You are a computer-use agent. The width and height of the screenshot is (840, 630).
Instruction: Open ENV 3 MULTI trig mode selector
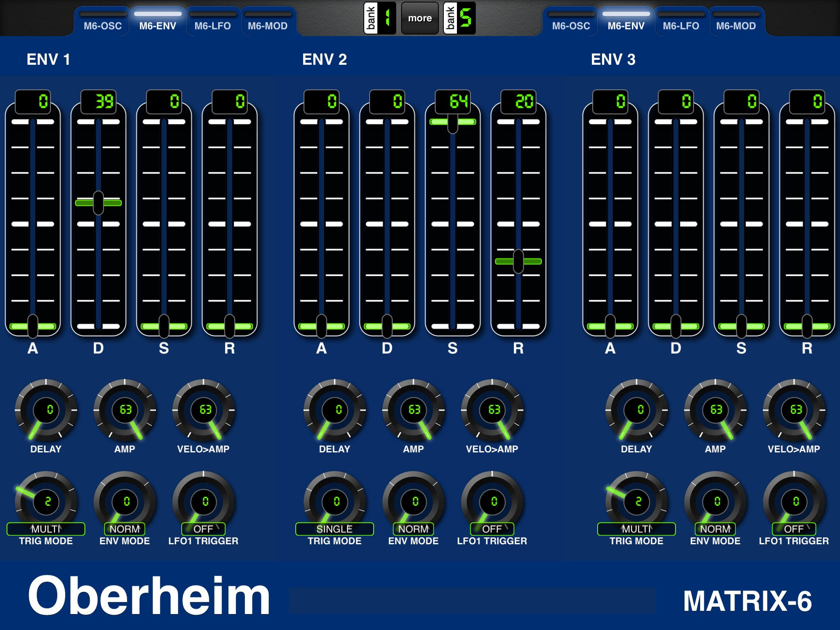pos(637,529)
